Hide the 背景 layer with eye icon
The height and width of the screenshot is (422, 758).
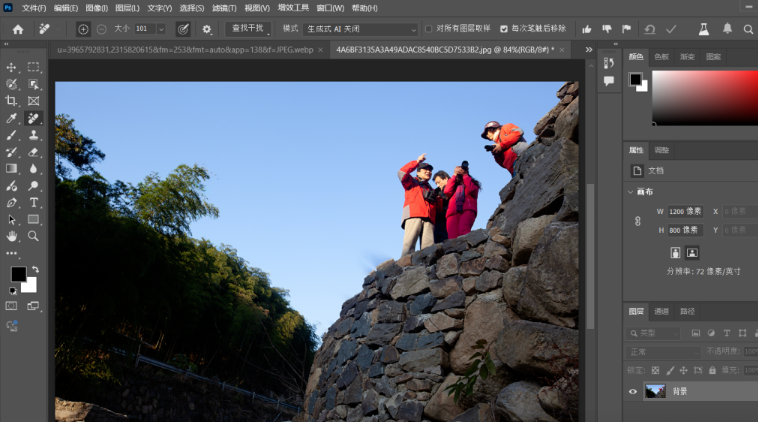click(632, 392)
